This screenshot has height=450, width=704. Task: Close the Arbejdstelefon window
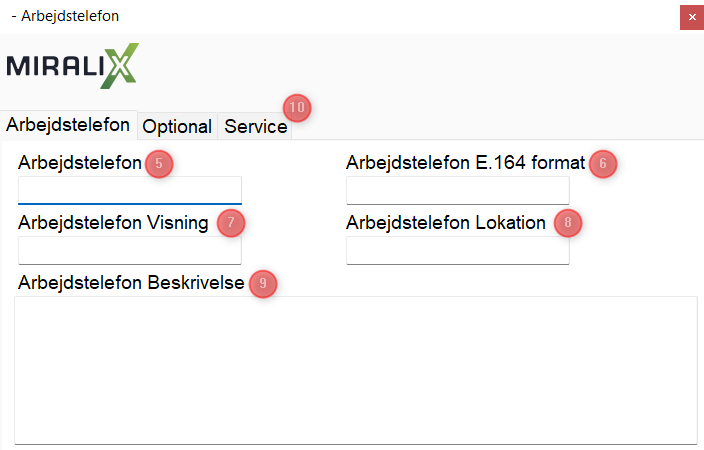pos(691,17)
